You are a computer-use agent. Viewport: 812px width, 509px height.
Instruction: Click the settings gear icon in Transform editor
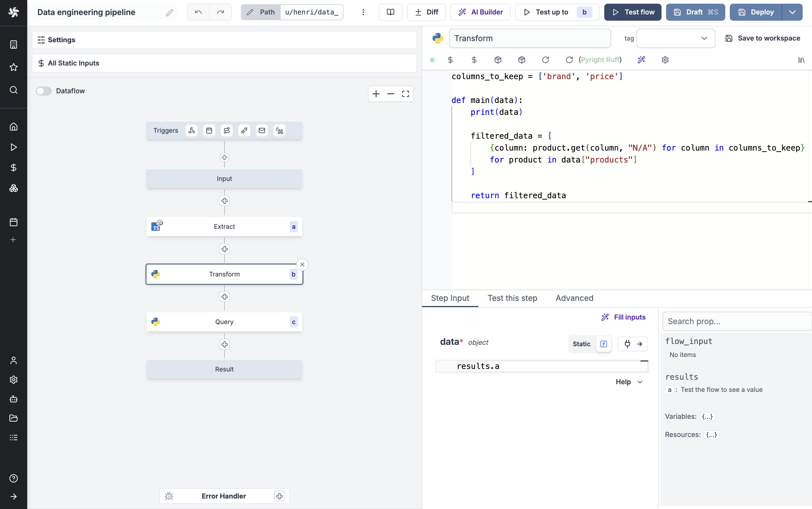pyautogui.click(x=665, y=59)
